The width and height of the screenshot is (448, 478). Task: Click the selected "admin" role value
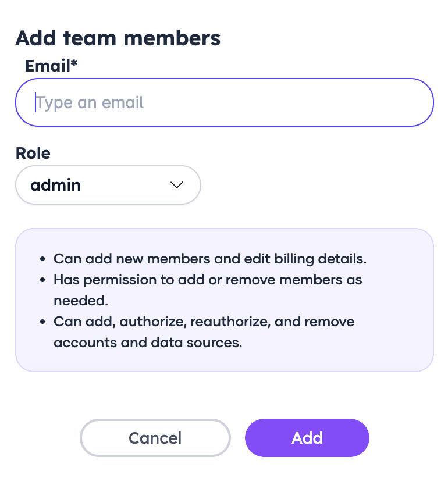pos(56,186)
